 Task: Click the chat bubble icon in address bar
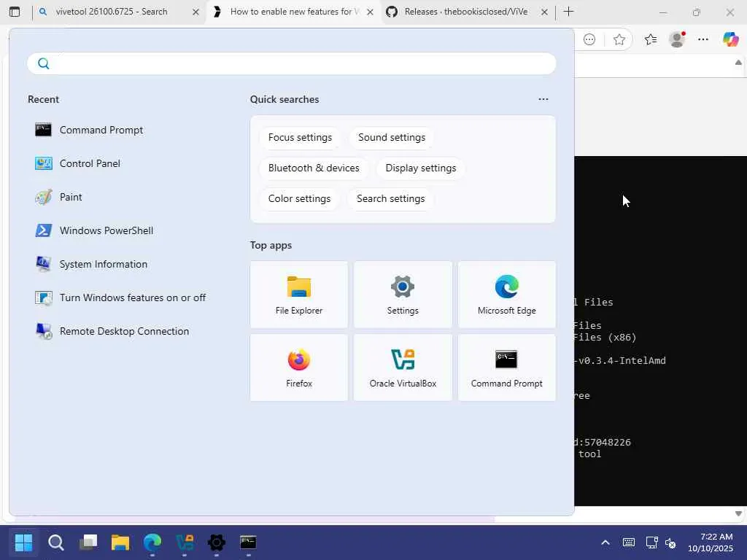(589, 39)
